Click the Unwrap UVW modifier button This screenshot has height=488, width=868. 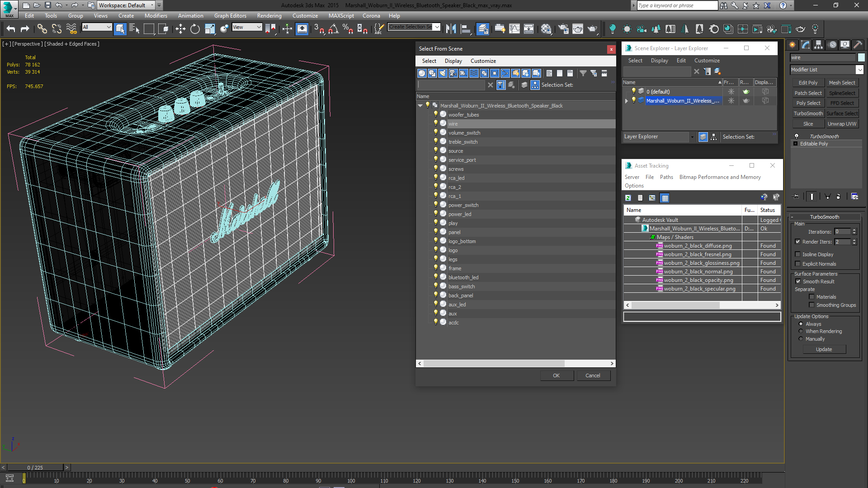point(842,124)
